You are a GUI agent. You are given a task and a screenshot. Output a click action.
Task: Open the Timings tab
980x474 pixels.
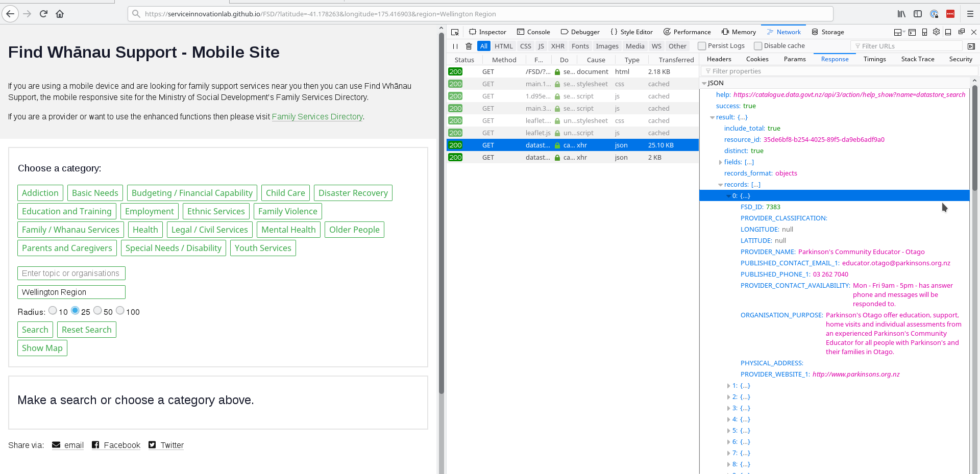(874, 59)
